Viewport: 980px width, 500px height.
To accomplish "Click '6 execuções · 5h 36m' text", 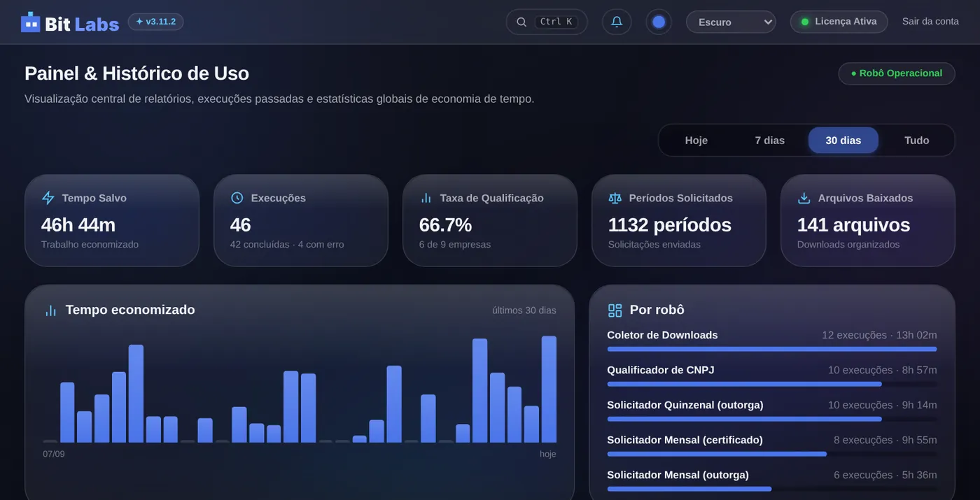I will click(885, 475).
